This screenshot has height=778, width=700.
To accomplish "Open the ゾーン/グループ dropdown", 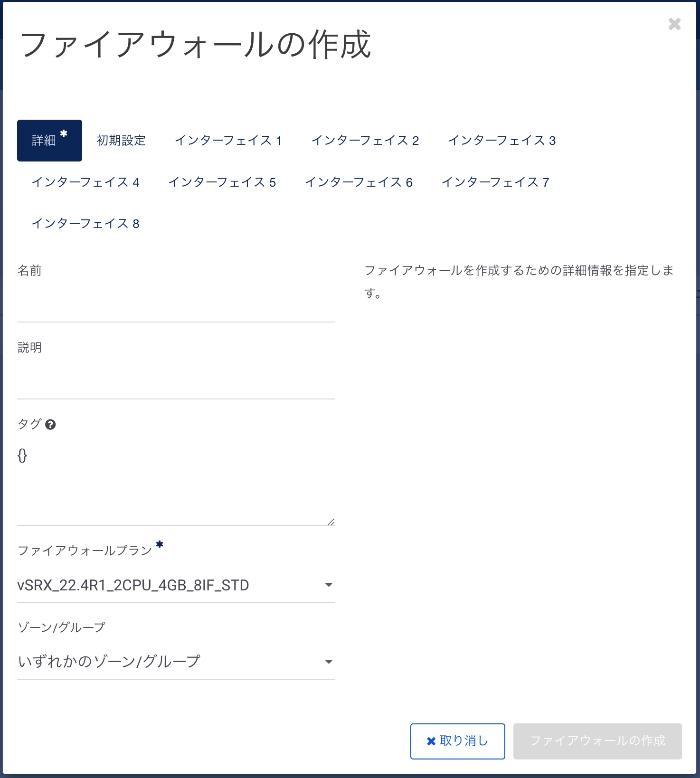I will pos(176,662).
